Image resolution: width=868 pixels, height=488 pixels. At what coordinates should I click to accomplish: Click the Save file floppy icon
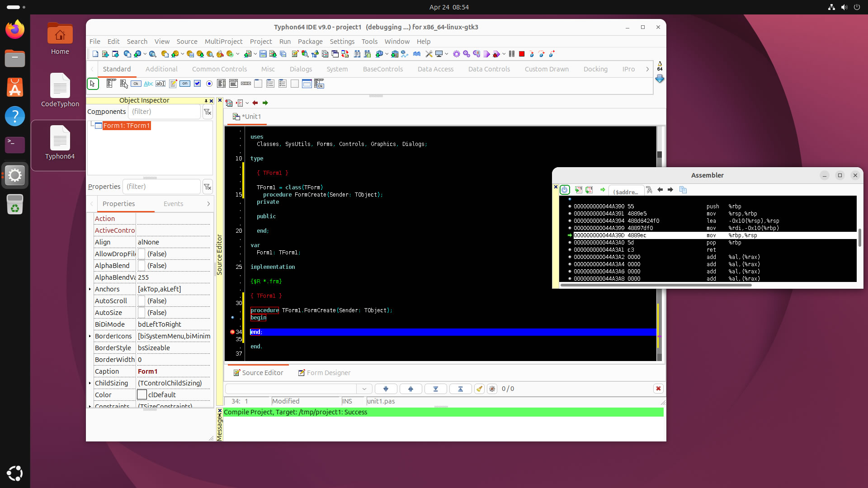[263, 54]
